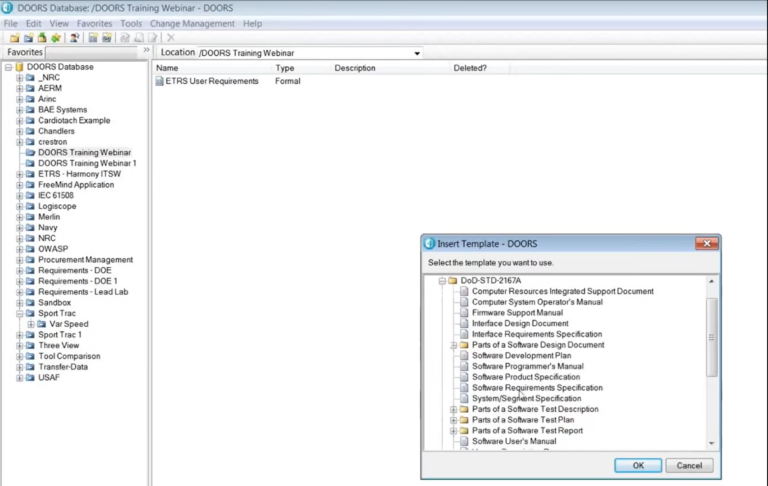Click the Add to Favorites star icon

(56, 38)
